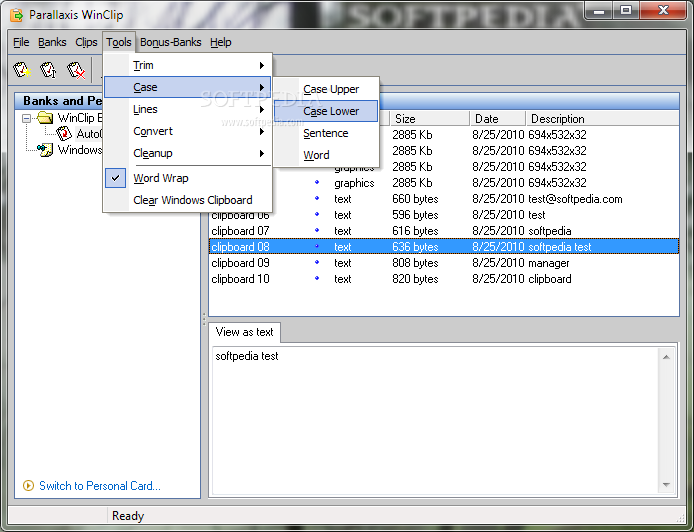The image size is (694, 532).
Task: Select the clipboard 10 row
Action: (444, 279)
